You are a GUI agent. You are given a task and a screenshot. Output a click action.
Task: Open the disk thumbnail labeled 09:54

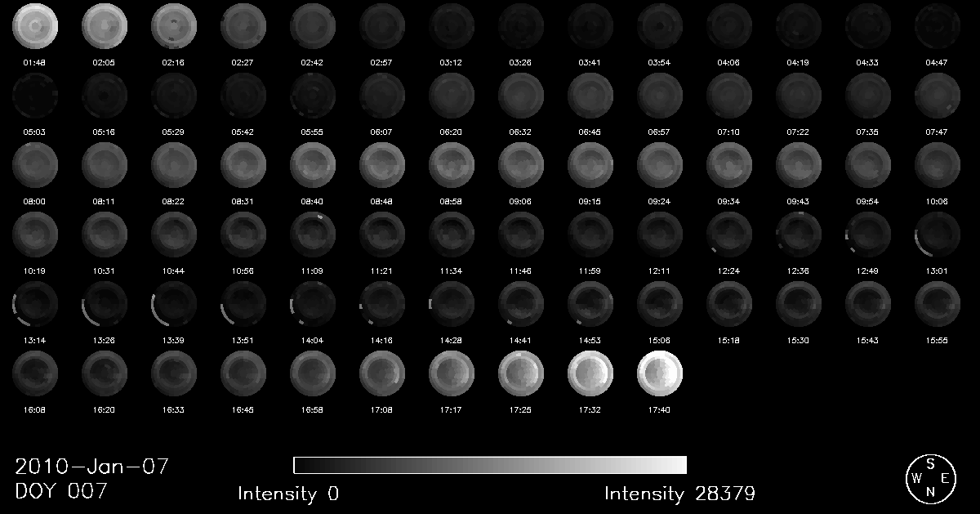(x=867, y=165)
